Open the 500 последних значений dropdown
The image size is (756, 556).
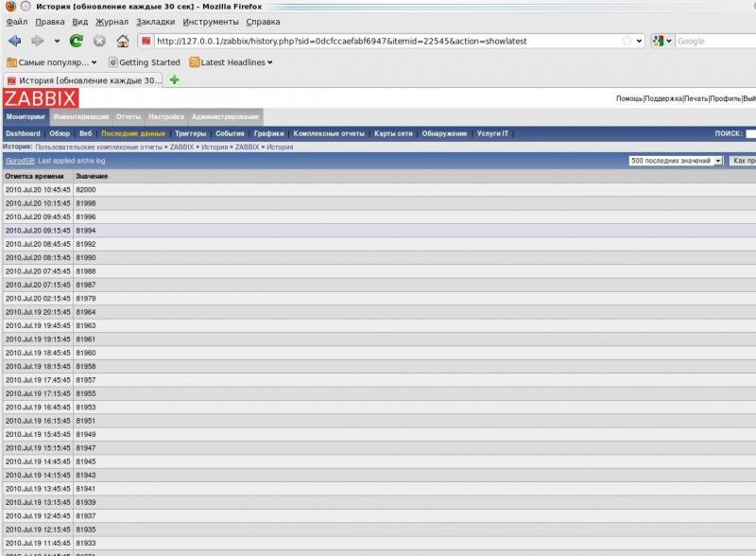coord(675,161)
